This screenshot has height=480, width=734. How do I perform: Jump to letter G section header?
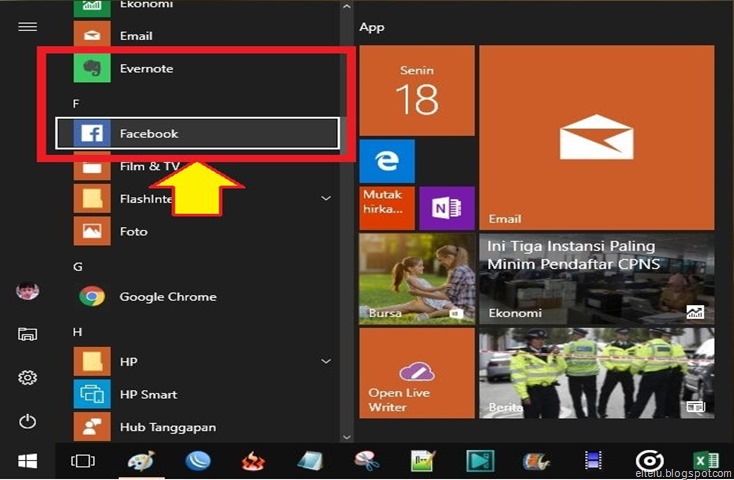(78, 266)
